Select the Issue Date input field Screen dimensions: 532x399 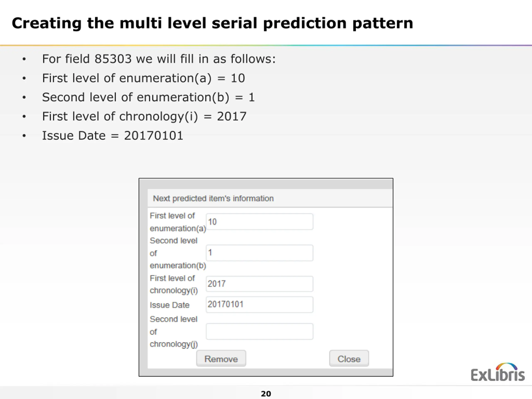point(260,304)
